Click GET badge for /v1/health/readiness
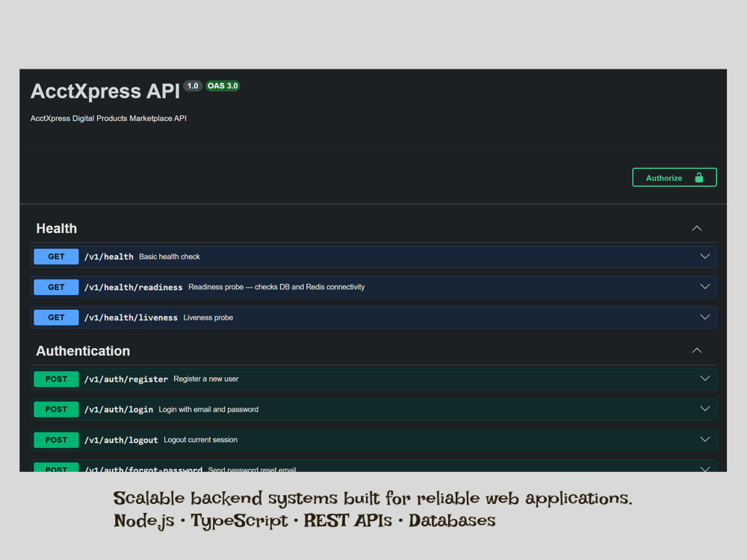747x560 pixels. click(x=56, y=287)
